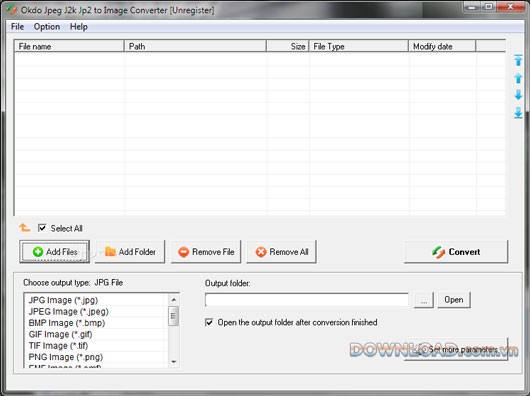Image resolution: width=530 pixels, height=396 pixels.
Task: Minimize the Okdo converter window
Action: coord(472,7)
